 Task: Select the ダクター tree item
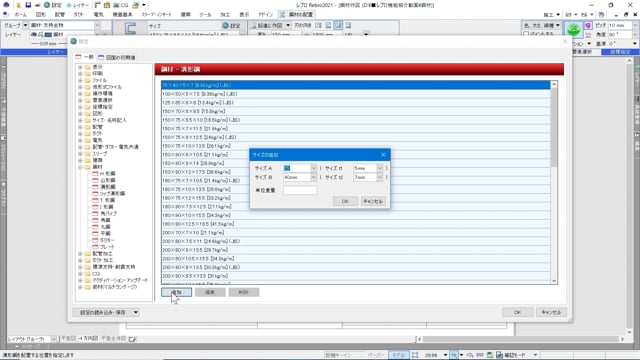[x=107, y=240]
